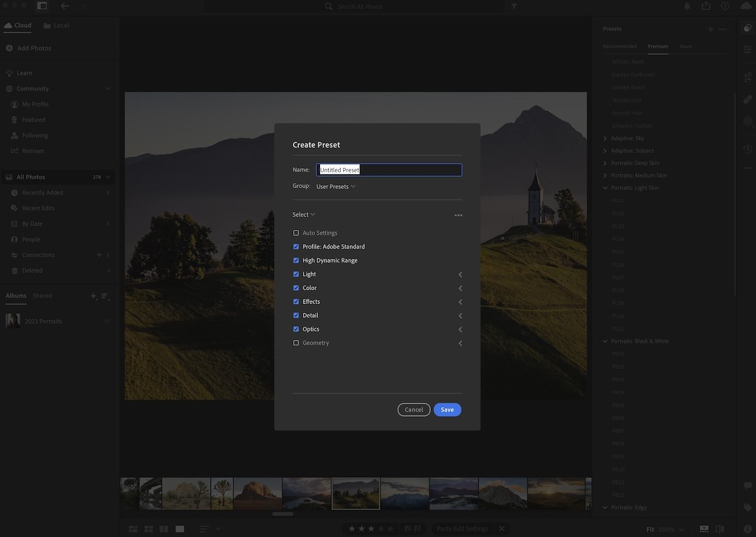756x537 pixels.
Task: Click the preset name input field
Action: [388, 169]
